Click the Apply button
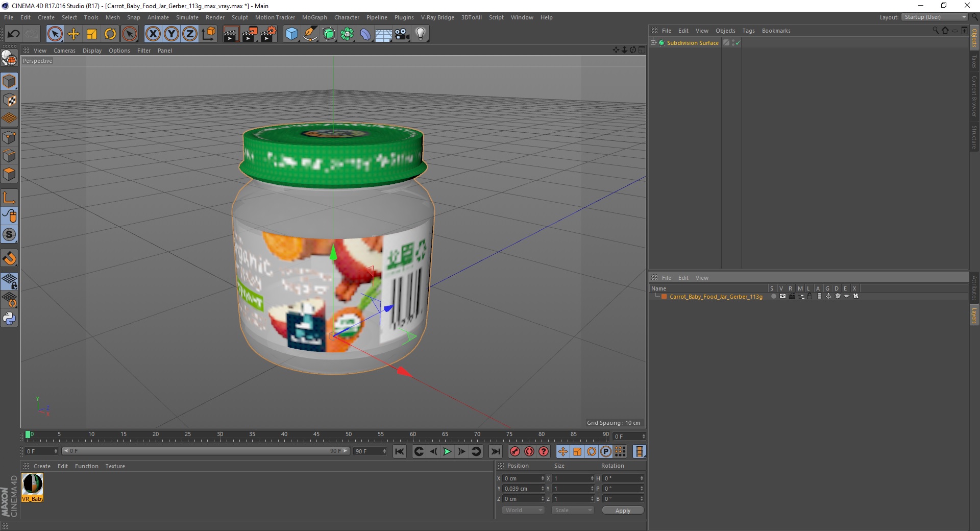The width and height of the screenshot is (980, 531). coord(623,511)
